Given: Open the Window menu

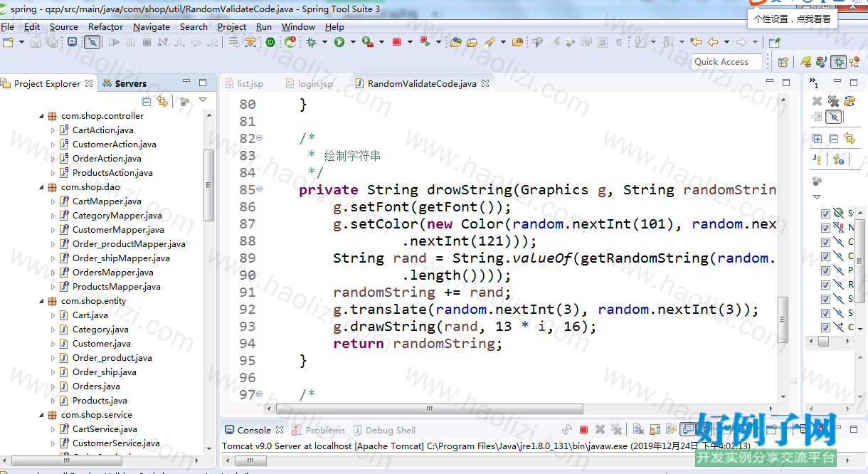Looking at the screenshot, I should [x=298, y=26].
